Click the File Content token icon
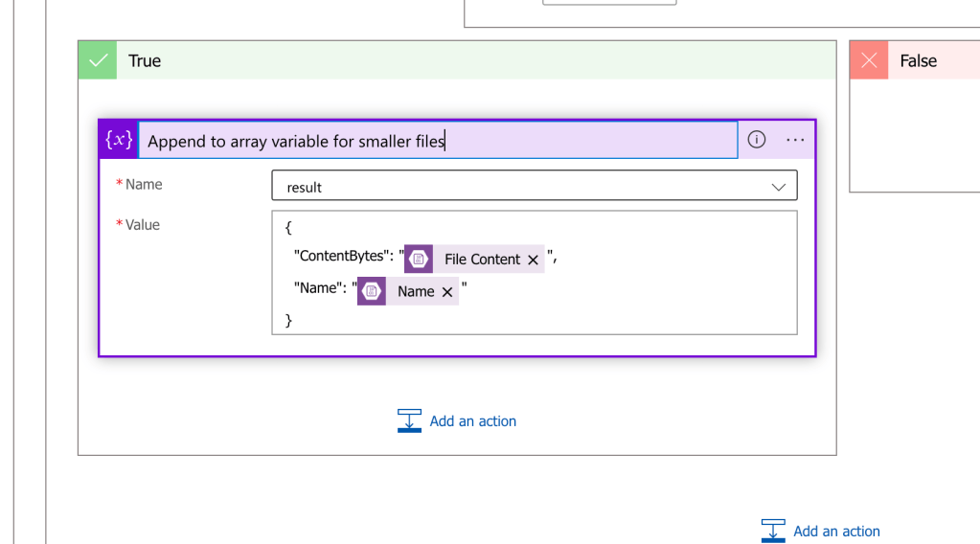Screen dimensions: 980x544 coord(418,259)
